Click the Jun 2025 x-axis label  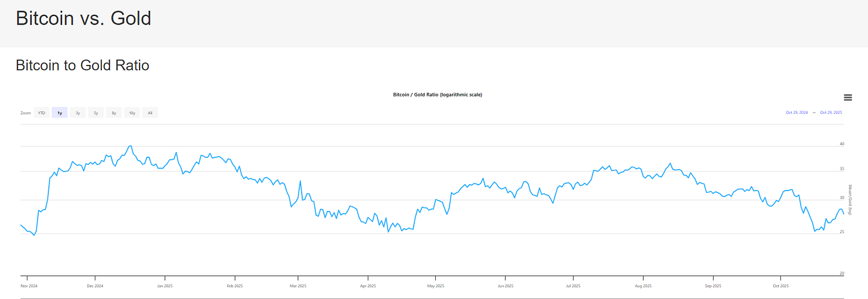pos(505,285)
